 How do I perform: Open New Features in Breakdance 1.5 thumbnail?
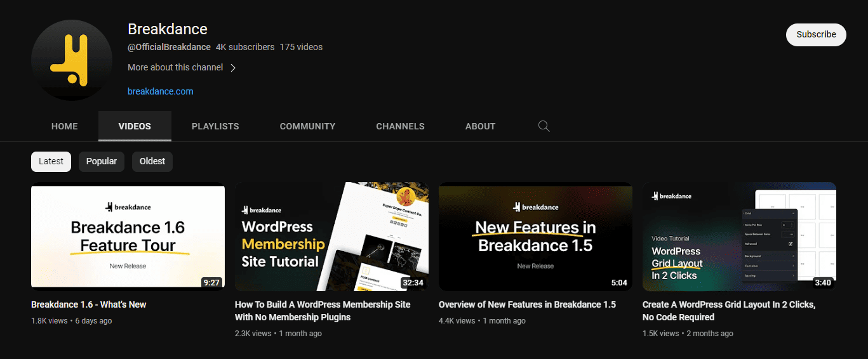(x=535, y=237)
